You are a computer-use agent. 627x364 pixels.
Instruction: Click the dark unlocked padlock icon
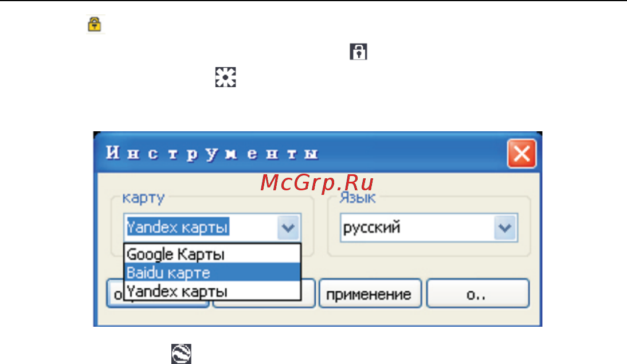358,52
